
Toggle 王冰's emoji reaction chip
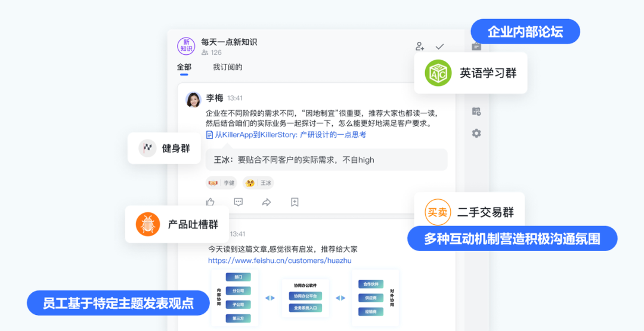(258, 183)
